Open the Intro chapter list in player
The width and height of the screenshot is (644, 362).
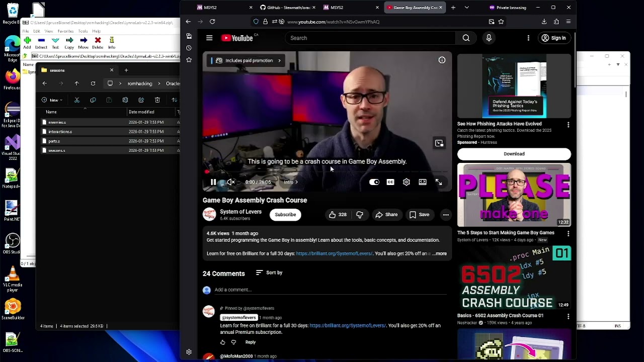tap(290, 182)
